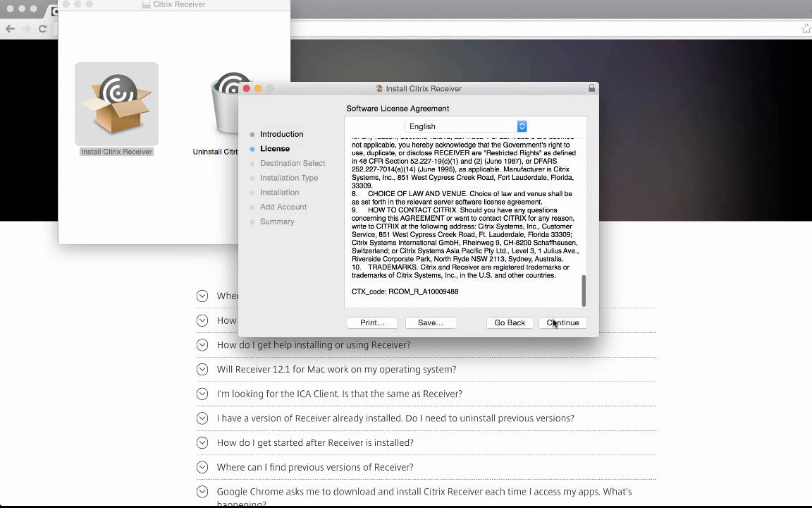This screenshot has width=812, height=508.
Task: Click the Destination Select step
Action: click(293, 163)
